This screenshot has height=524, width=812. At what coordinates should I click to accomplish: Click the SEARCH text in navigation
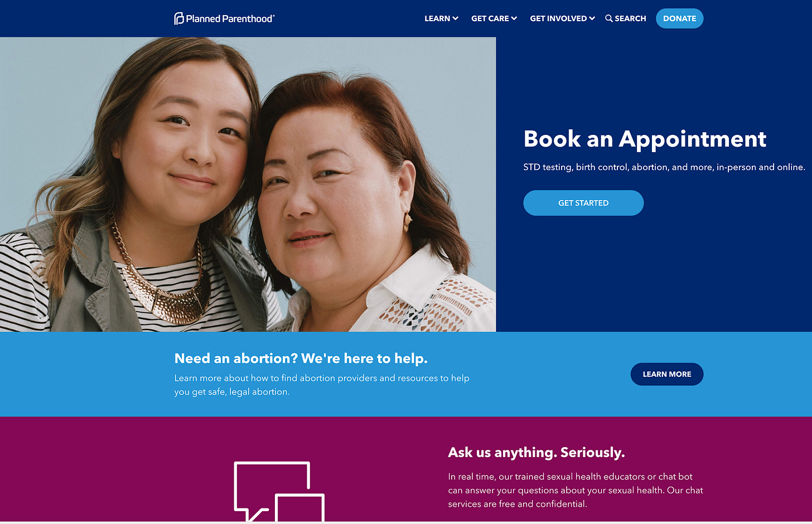pyautogui.click(x=630, y=18)
